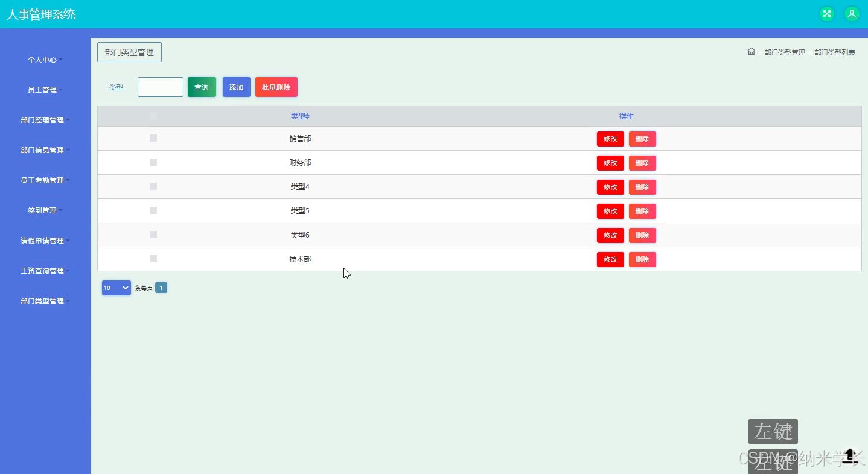Focus the 类型 search input field

(x=161, y=87)
